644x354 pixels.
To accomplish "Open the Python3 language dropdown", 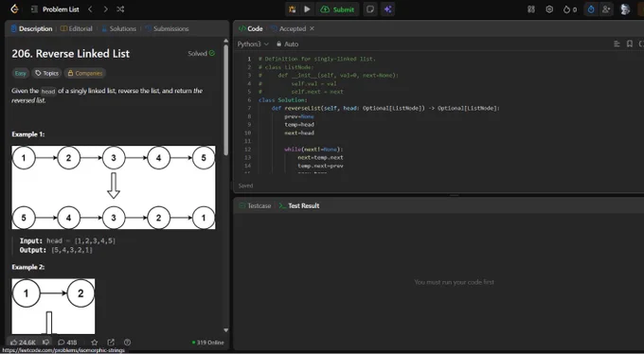I will [253, 44].
